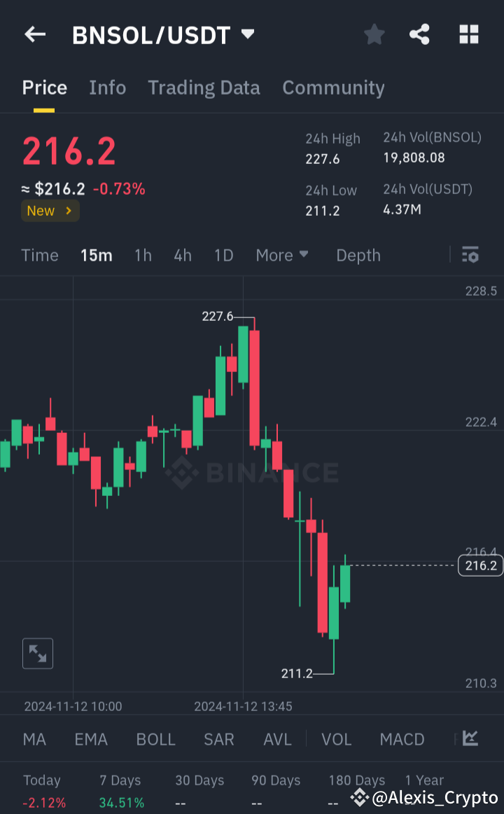The width and height of the screenshot is (504, 814).
Task: Select the MACD indicator
Action: point(402,739)
